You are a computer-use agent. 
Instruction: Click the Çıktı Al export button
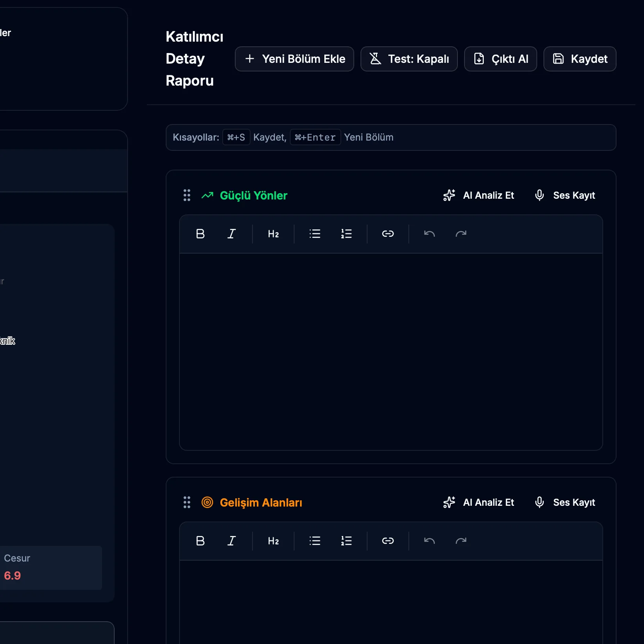pyautogui.click(x=500, y=59)
